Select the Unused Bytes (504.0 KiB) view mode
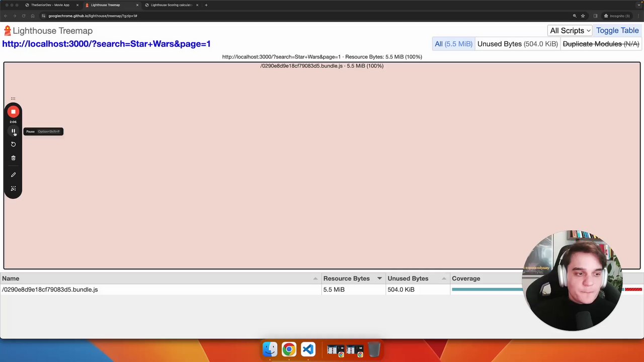 click(x=517, y=44)
